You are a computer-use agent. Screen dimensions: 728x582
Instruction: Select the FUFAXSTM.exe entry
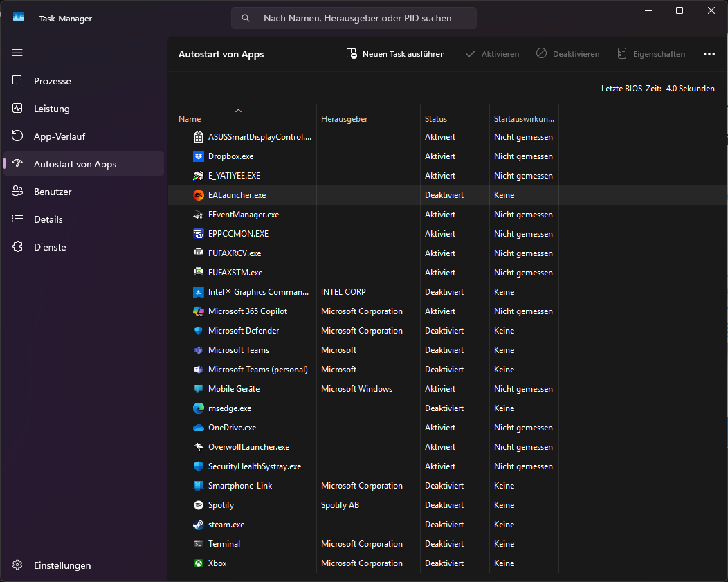(448, 273)
